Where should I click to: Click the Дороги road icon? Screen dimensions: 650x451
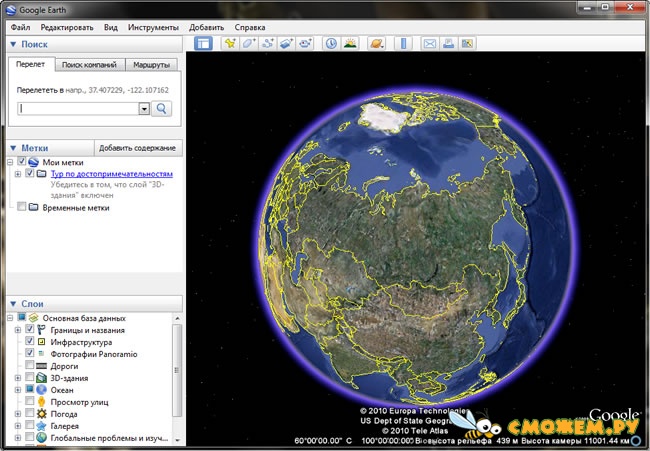point(41,366)
